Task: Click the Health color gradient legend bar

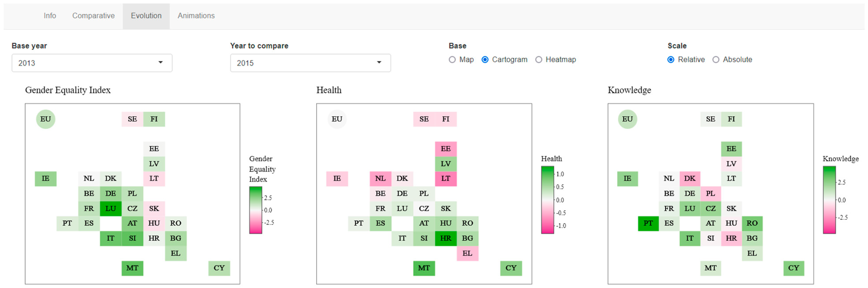Action: (x=547, y=200)
